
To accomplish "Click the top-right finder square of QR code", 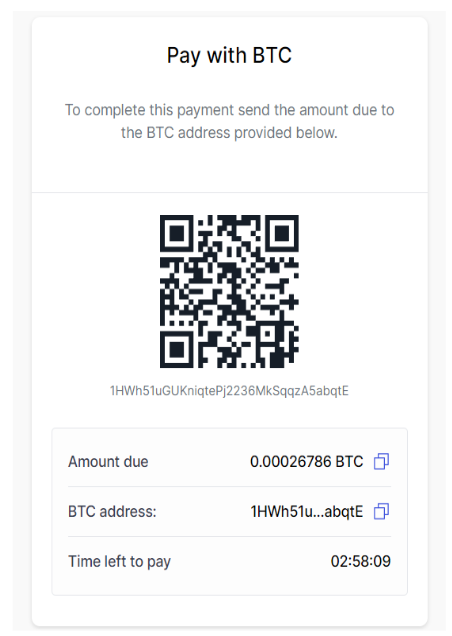I will (x=282, y=233).
